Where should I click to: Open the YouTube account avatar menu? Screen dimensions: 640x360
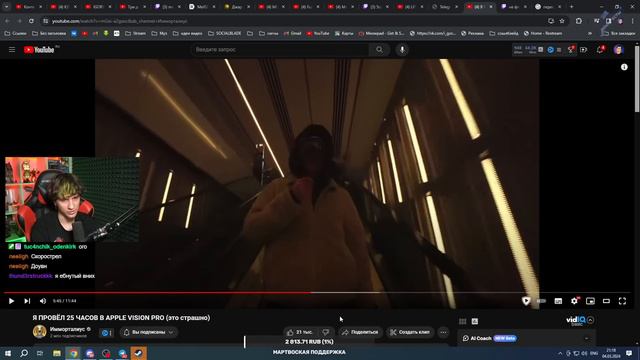618,50
